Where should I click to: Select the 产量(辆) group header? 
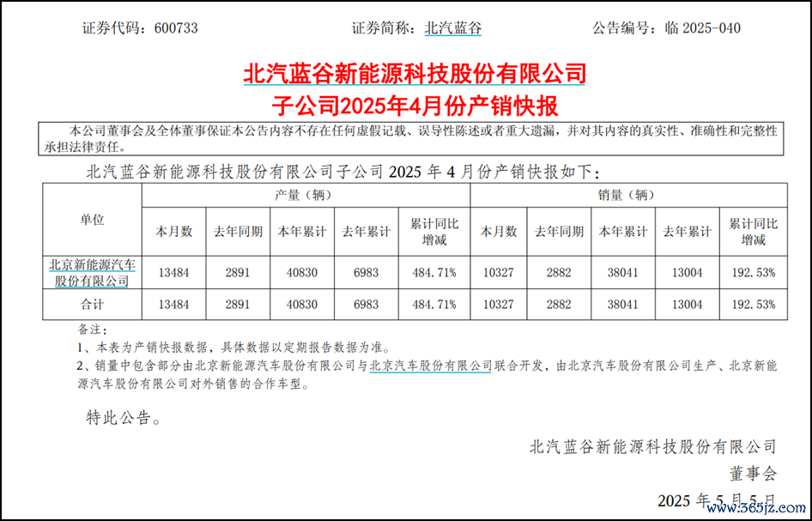tap(306, 195)
